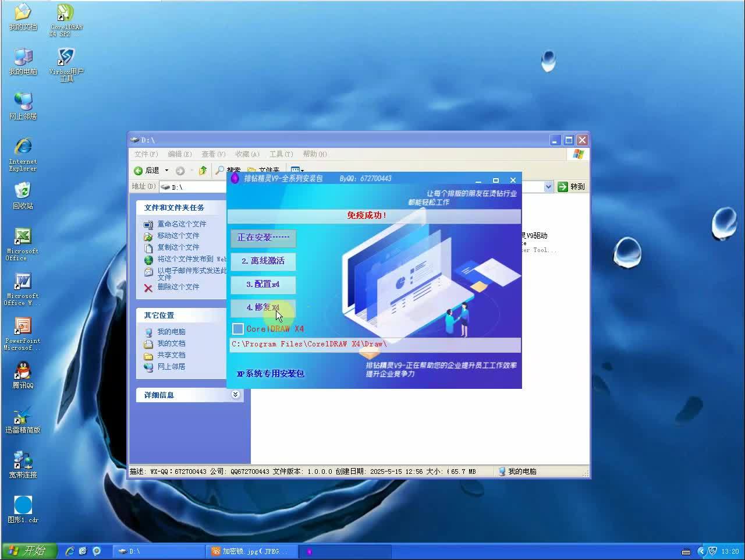Image resolution: width=745 pixels, height=560 pixels.
Task: Click the Internet Explorer quick launch icon
Action: coord(70,551)
